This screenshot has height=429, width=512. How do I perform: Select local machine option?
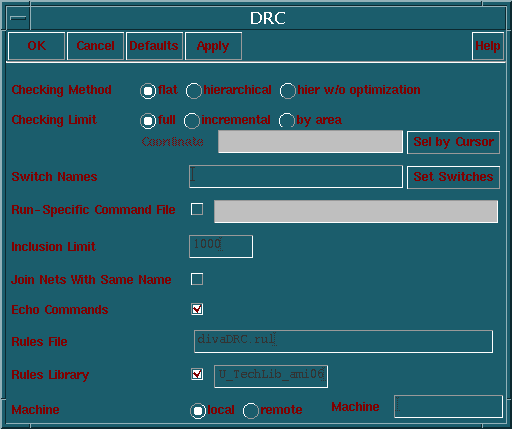coord(198,411)
